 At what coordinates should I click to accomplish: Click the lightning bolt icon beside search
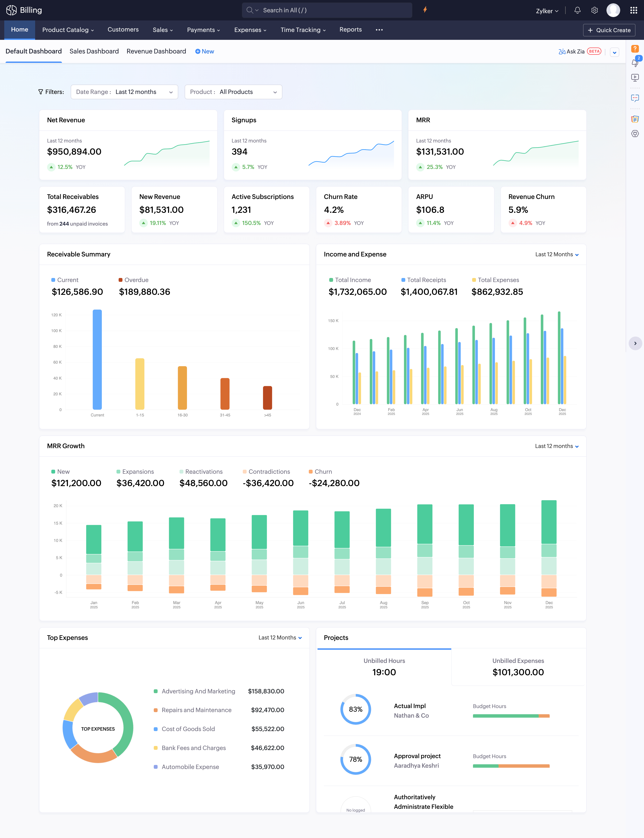(425, 10)
